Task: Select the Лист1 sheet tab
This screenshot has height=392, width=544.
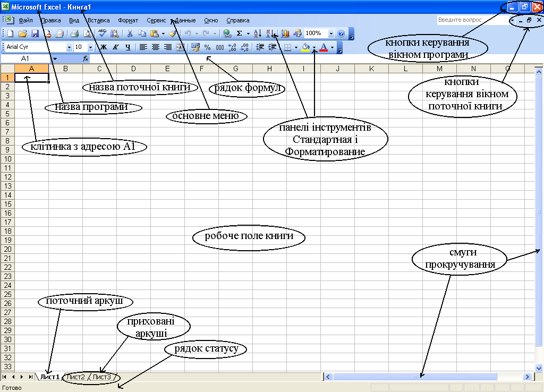Action: pyautogui.click(x=49, y=377)
